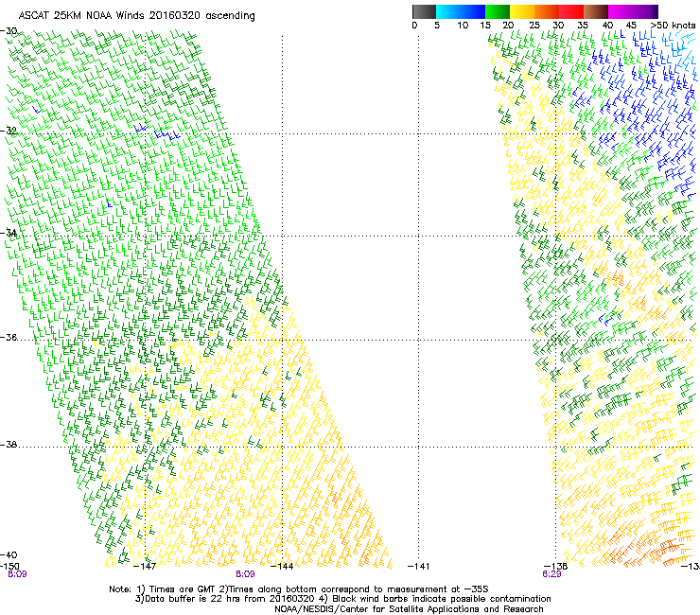700x615 pixels.
Task: Click the purple 8:09 time stamp below -150
Action: (17, 574)
